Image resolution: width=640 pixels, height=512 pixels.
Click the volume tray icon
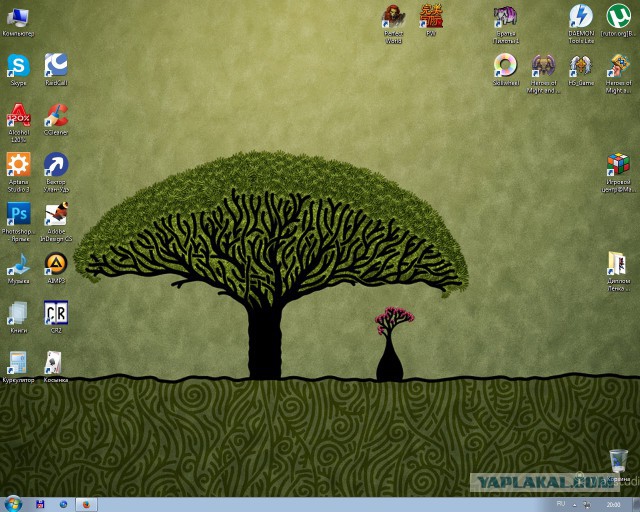coord(587,505)
